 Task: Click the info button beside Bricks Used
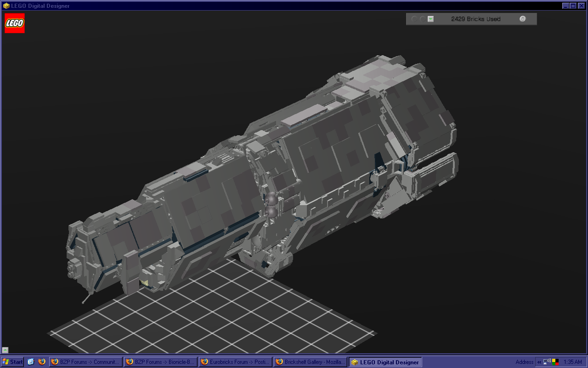click(x=522, y=19)
